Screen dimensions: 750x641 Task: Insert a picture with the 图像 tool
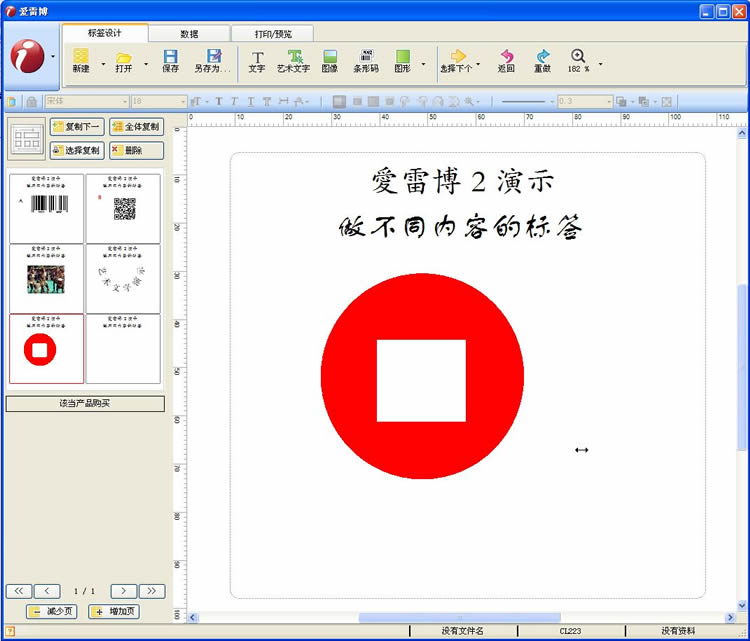330,61
